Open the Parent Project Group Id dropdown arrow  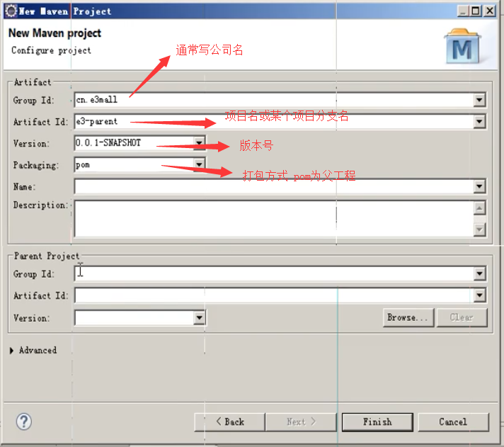point(479,274)
